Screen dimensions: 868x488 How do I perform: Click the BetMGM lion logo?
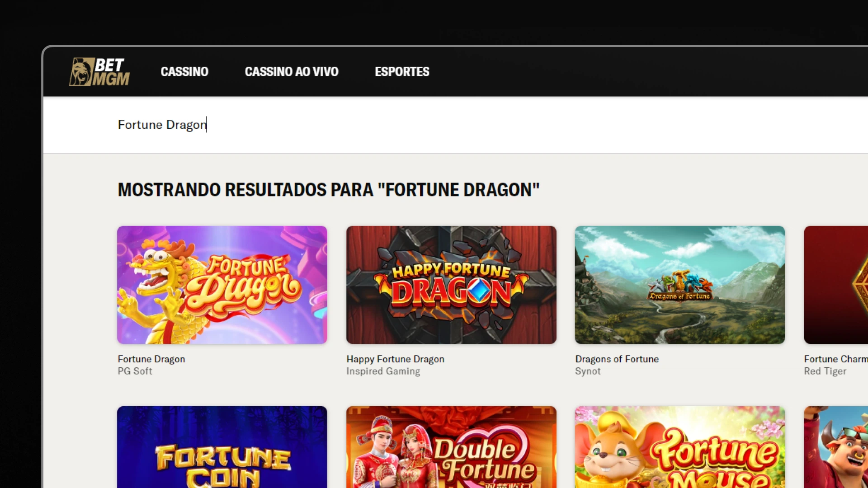pos(99,71)
